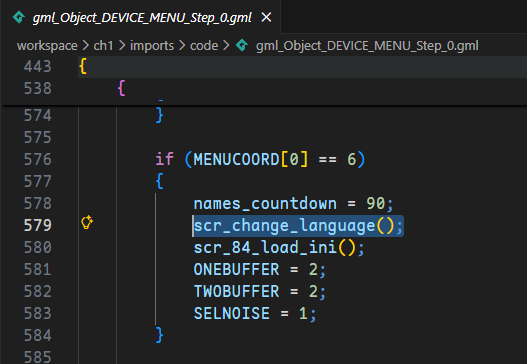The image size is (527, 364).
Task: Click MENUCOORD on line 576
Action: 236,159
